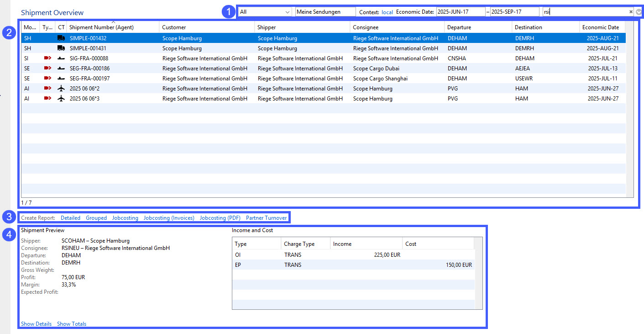Image resolution: width=644 pixels, height=334 pixels.
Task: Open the 'All' filter dropdown
Action: pos(266,12)
